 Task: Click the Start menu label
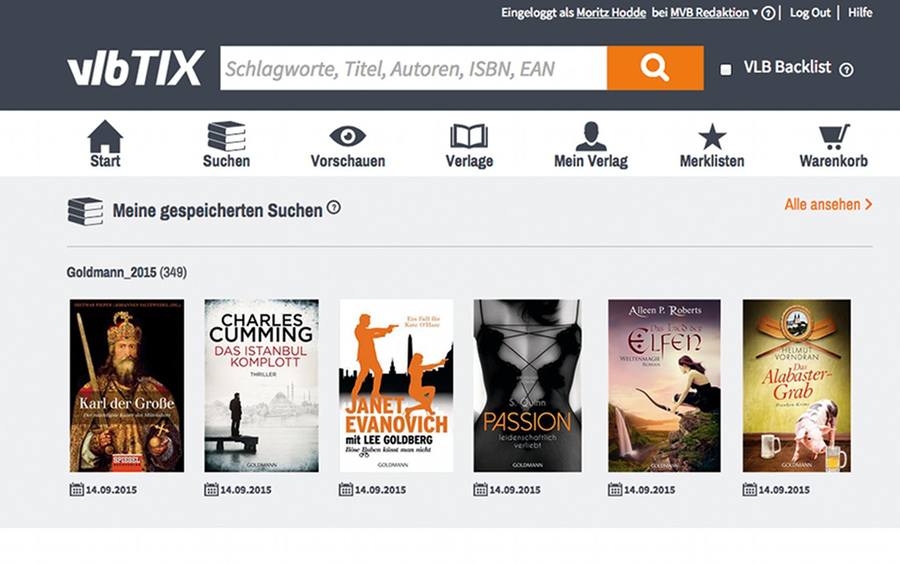pyautogui.click(x=105, y=161)
